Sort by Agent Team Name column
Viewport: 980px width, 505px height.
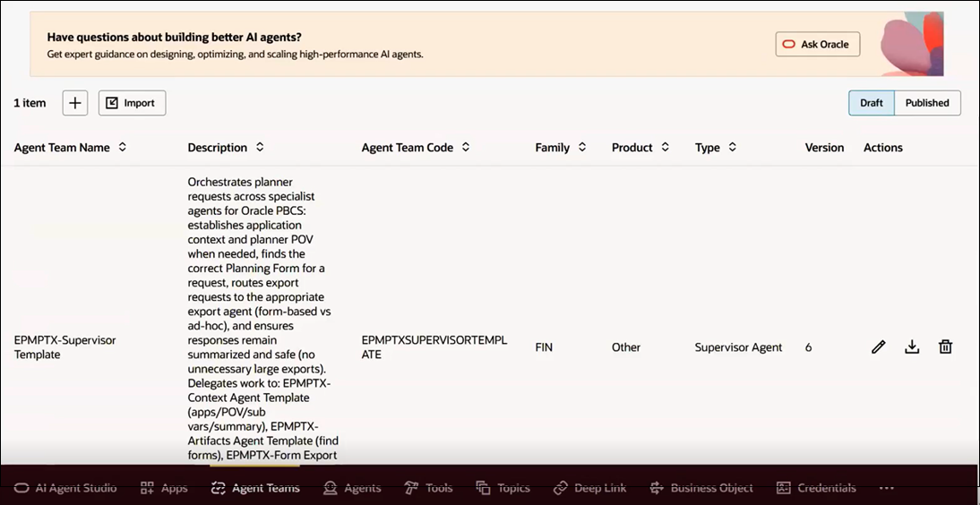[123, 148]
